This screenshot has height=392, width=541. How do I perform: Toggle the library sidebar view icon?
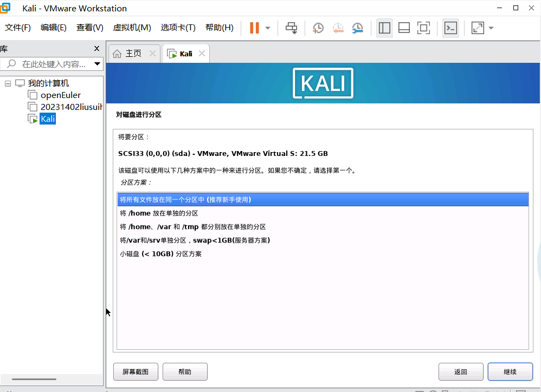click(x=384, y=28)
